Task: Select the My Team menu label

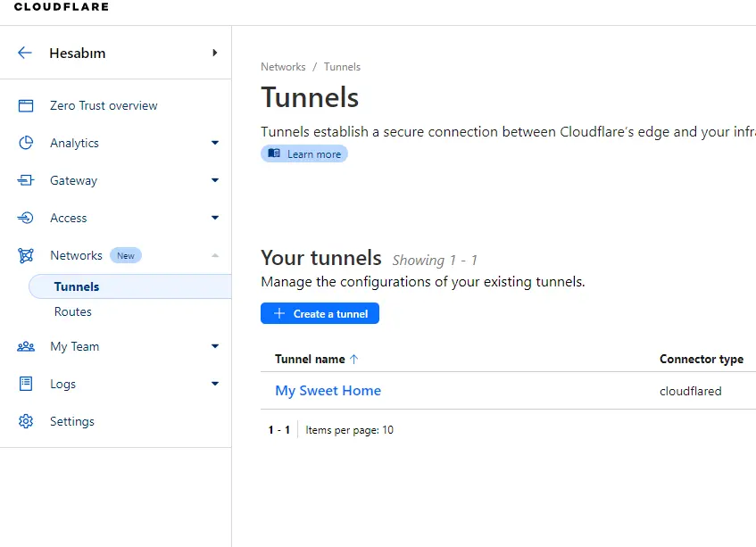Action: 75,346
